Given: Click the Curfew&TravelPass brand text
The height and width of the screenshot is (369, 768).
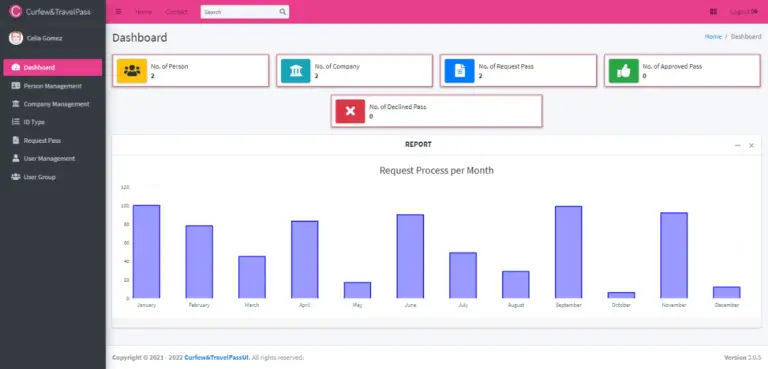Looking at the screenshot, I should point(58,12).
